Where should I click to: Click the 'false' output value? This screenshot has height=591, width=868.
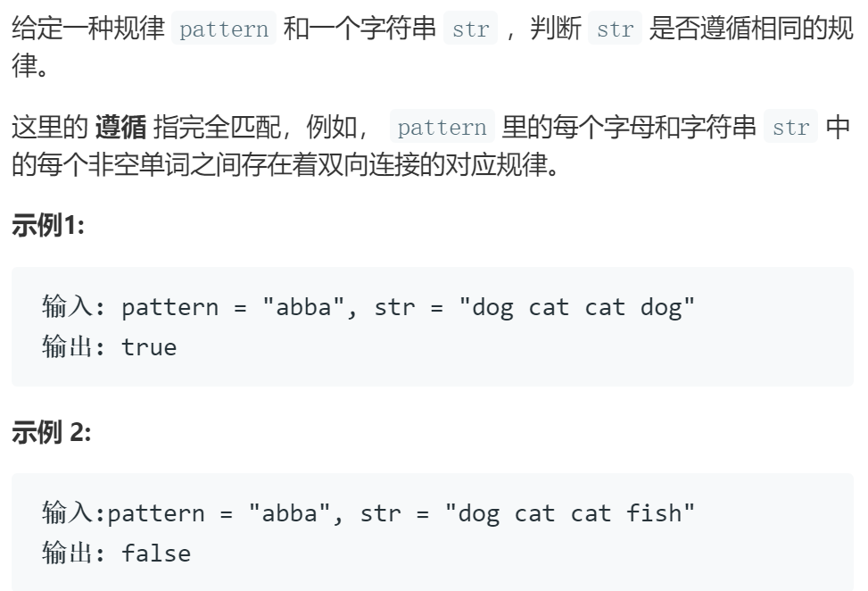[156, 554]
